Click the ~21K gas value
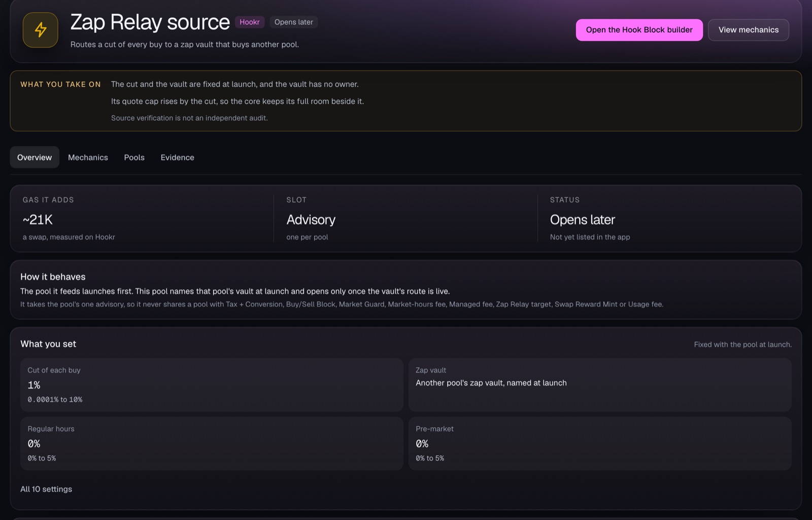The height and width of the screenshot is (520, 812). [38, 220]
